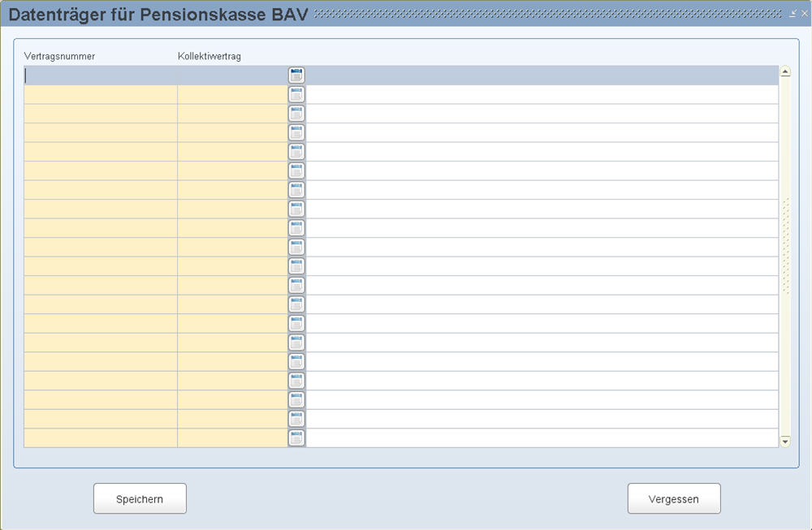Click list icon in second table row
The width and height of the screenshot is (812, 530).
click(296, 94)
